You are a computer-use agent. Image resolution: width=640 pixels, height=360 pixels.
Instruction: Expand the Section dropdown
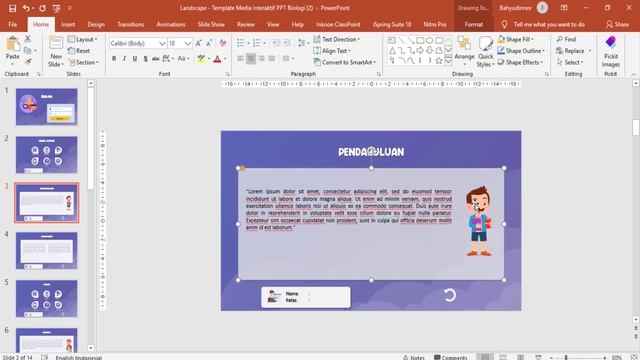click(83, 62)
